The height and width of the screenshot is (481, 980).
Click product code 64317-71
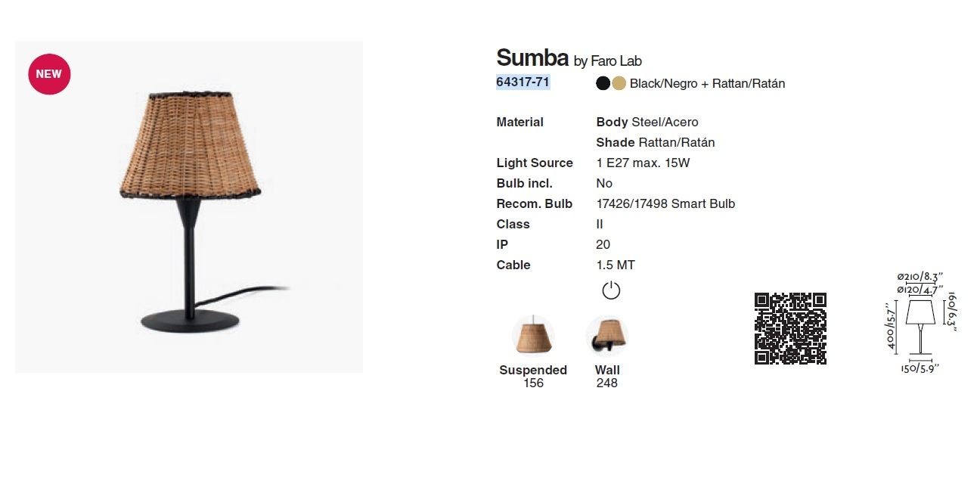click(523, 82)
